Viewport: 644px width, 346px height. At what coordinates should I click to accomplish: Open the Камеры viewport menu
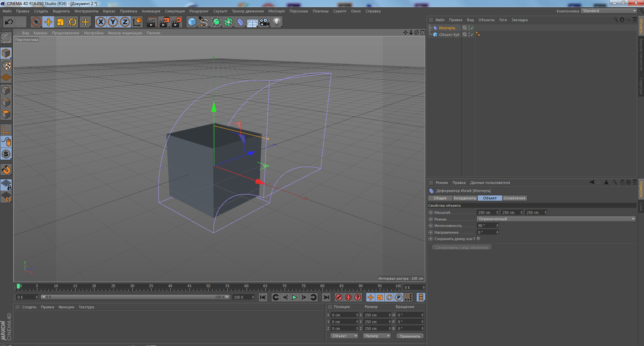pyautogui.click(x=40, y=33)
